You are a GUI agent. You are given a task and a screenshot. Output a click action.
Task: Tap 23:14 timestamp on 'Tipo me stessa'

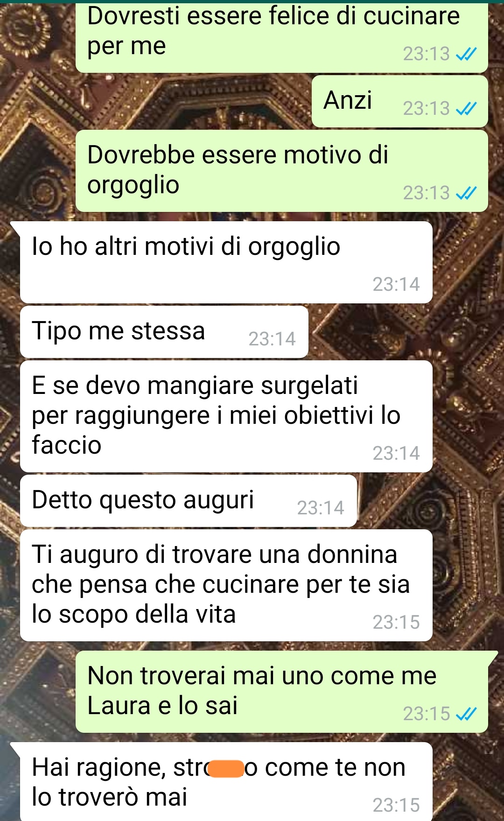click(272, 339)
